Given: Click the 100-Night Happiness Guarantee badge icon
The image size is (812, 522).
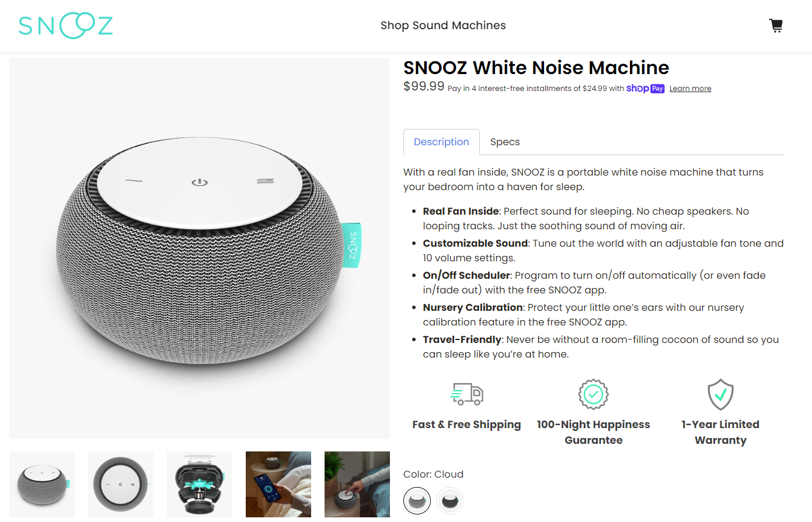Looking at the screenshot, I should (593, 395).
